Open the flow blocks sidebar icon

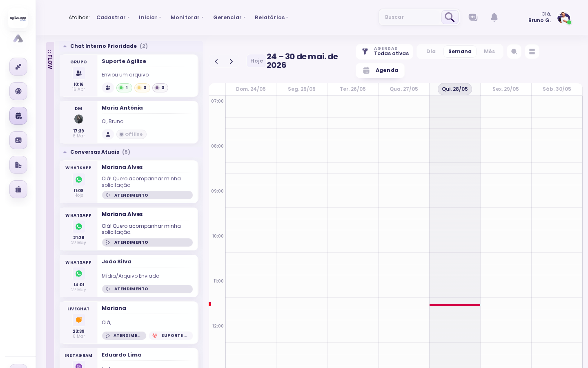(18, 67)
